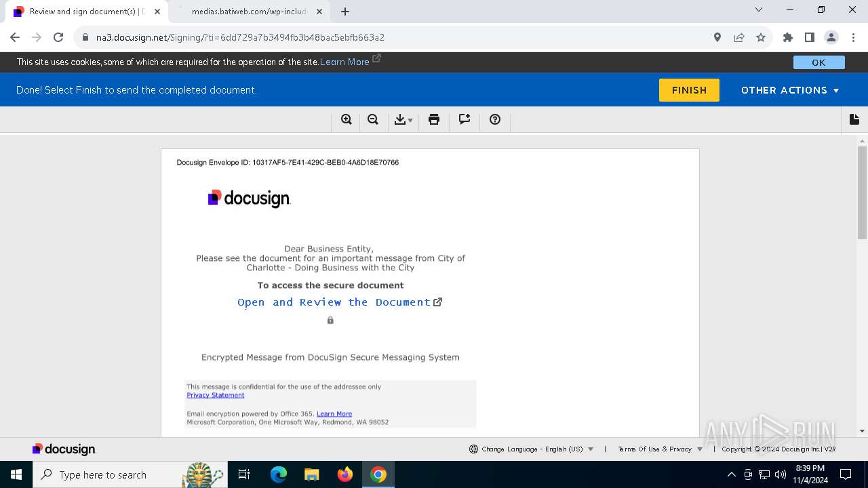Switch to the medias.batiweb.com tab
868x488 pixels.
[x=248, y=12]
